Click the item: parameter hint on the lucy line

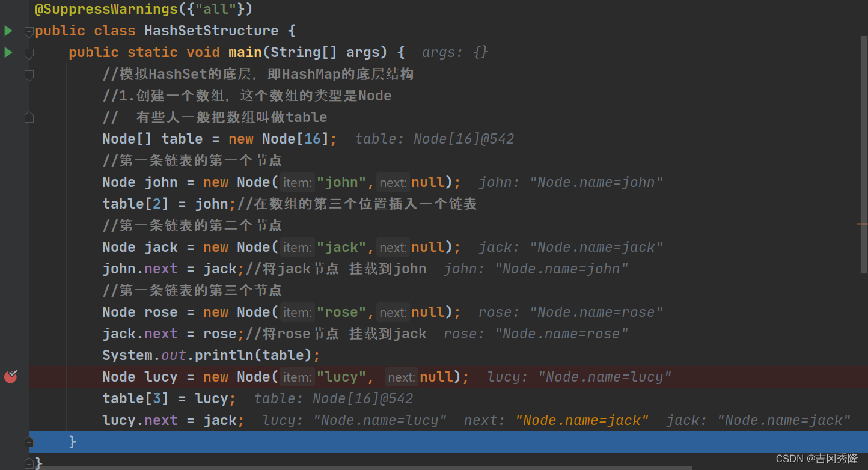coord(297,377)
